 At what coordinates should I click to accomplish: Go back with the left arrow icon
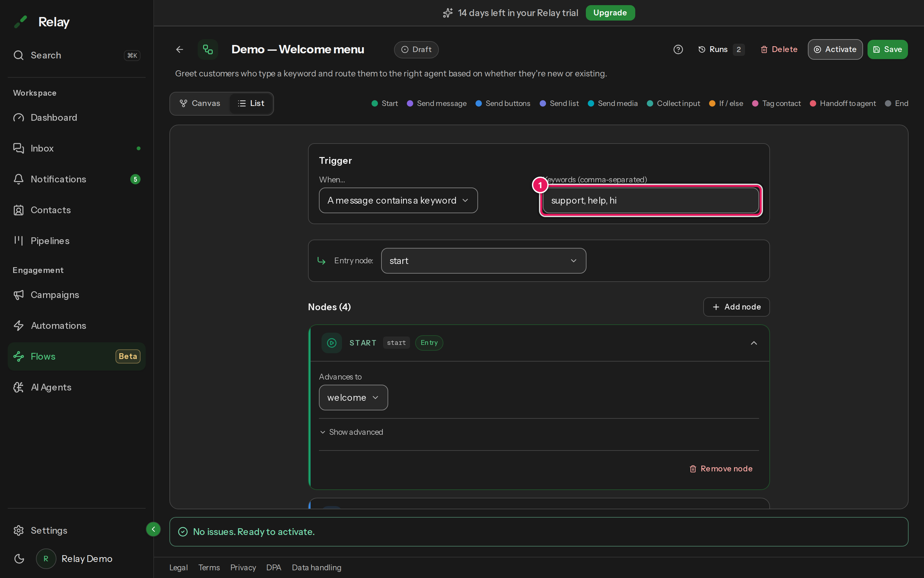[x=179, y=49]
